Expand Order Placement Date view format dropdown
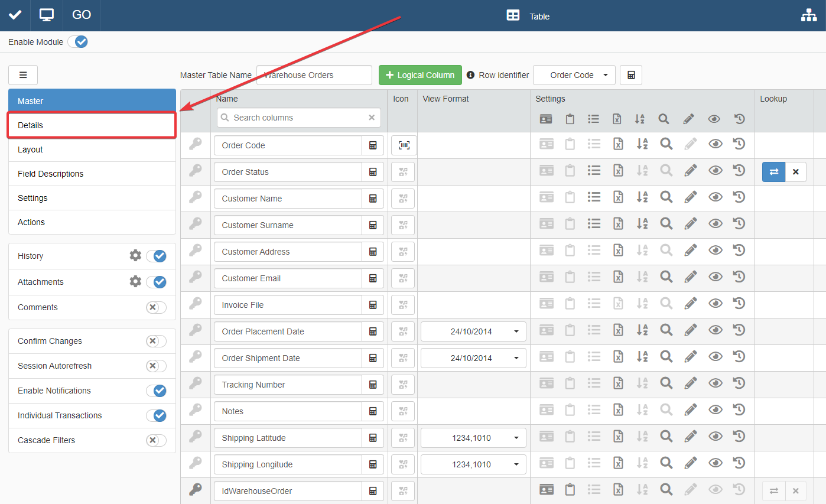Viewport: 826px width, 504px height. pyautogui.click(x=473, y=331)
